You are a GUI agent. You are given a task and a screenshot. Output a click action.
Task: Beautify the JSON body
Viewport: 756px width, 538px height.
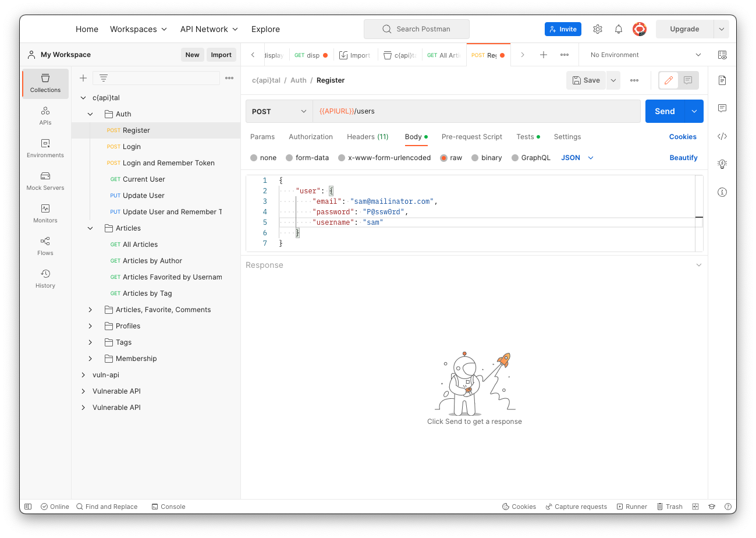click(683, 158)
